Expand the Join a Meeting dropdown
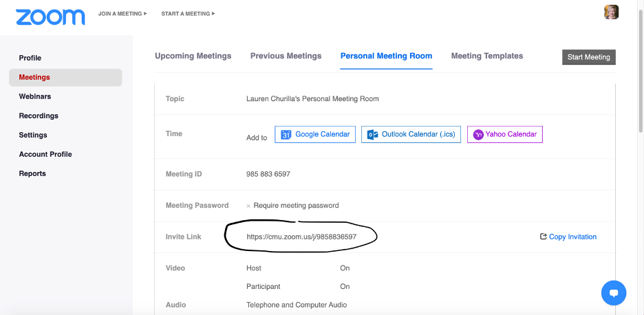 (x=122, y=14)
